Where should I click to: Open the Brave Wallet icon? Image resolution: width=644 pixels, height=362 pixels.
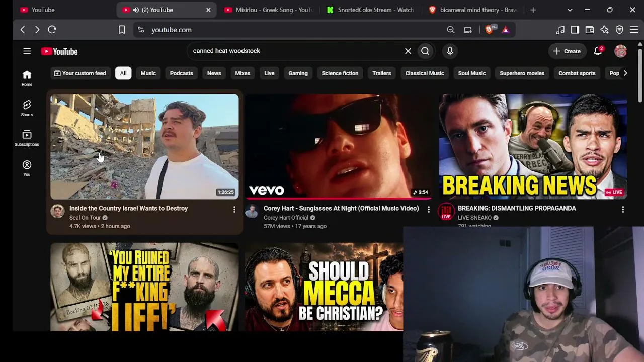tap(590, 30)
